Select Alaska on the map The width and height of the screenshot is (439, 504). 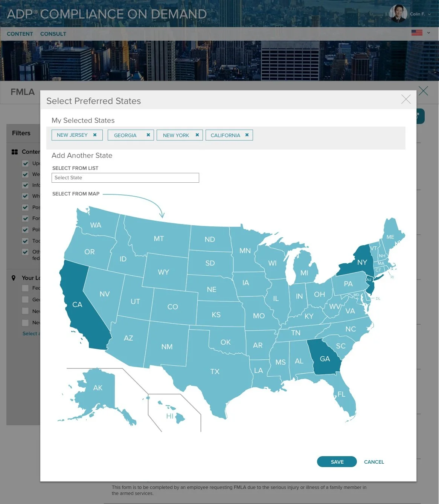point(98,388)
